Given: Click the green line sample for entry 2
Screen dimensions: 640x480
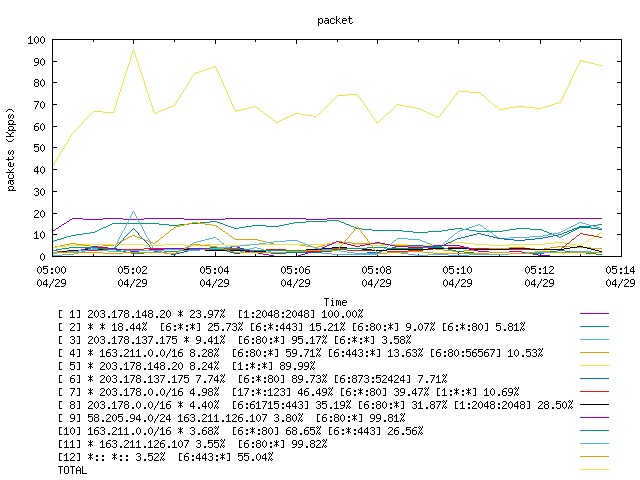Looking at the screenshot, I should (x=594, y=327).
